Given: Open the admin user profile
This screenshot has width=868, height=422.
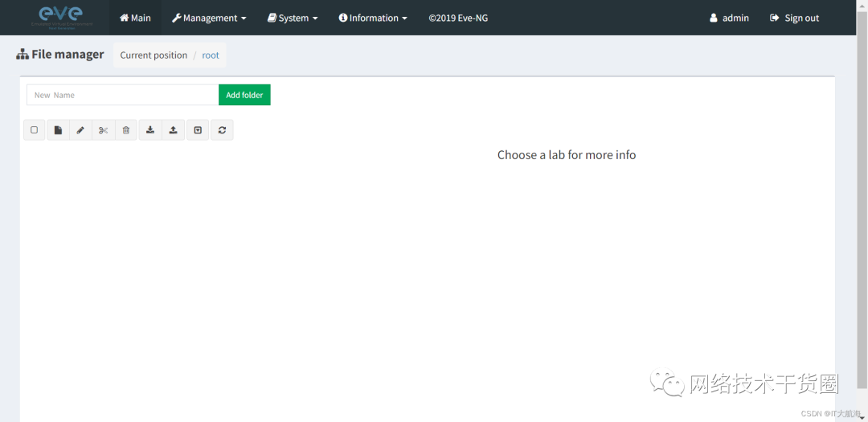Looking at the screenshot, I should pyautogui.click(x=729, y=18).
